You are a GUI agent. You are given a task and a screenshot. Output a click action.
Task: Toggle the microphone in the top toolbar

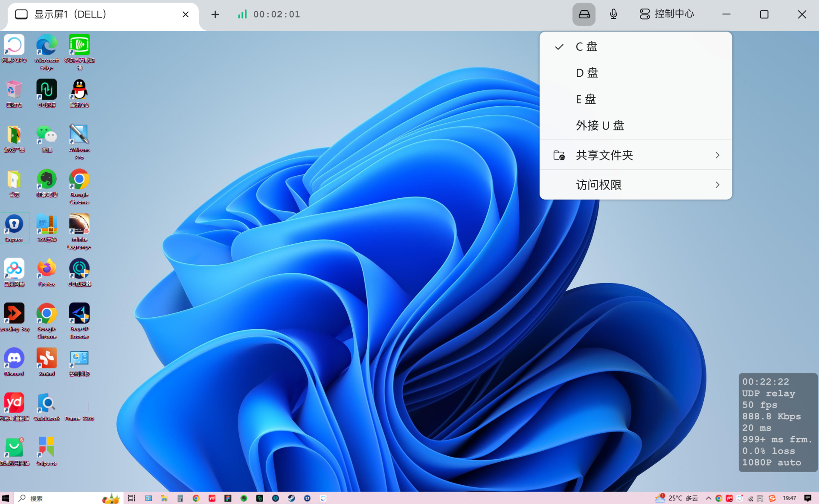[x=613, y=14]
